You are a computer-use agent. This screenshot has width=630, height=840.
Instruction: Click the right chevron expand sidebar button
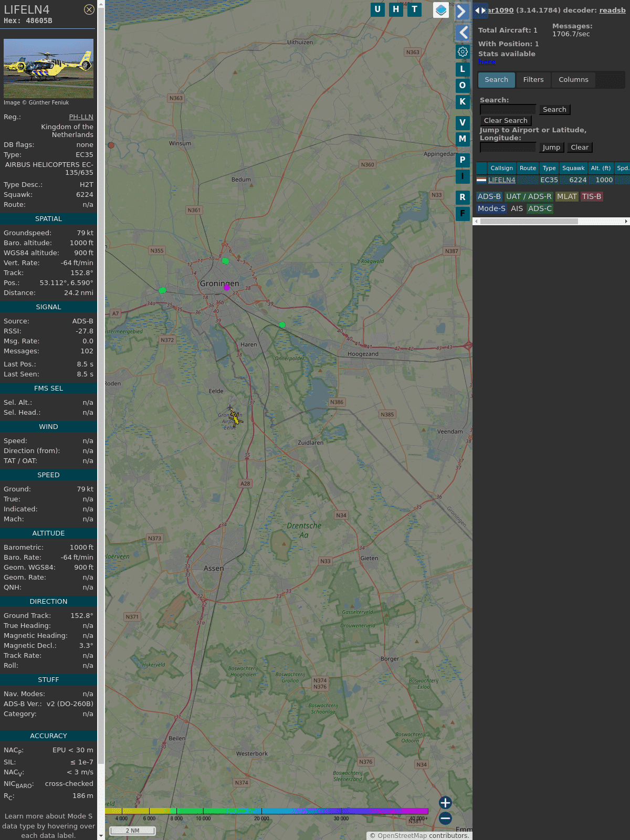[x=462, y=11]
